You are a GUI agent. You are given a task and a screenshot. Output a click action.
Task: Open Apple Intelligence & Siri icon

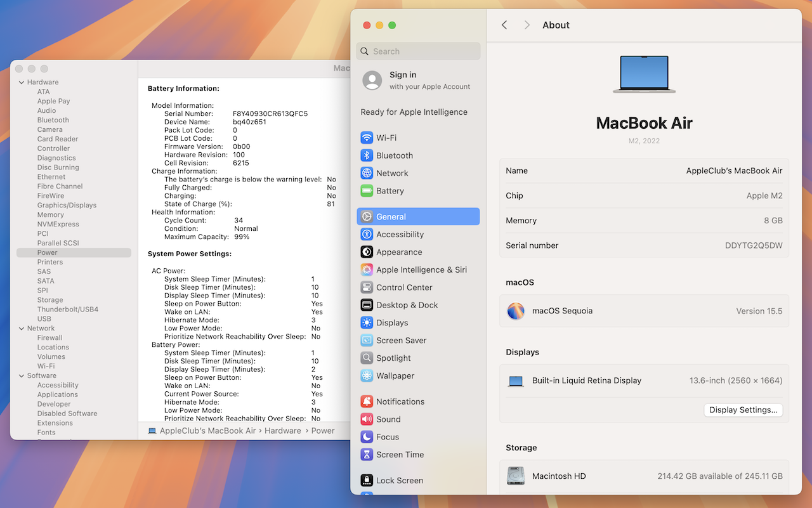[x=367, y=270]
